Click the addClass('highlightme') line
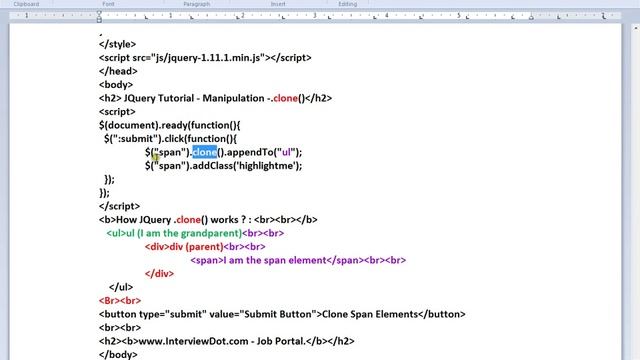 223,166
